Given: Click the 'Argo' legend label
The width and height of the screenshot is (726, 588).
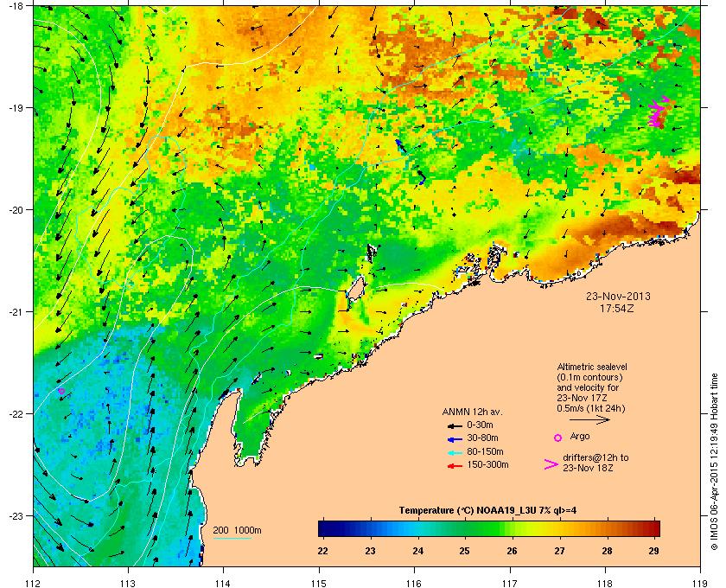Looking at the screenshot, I should pyautogui.click(x=580, y=437).
